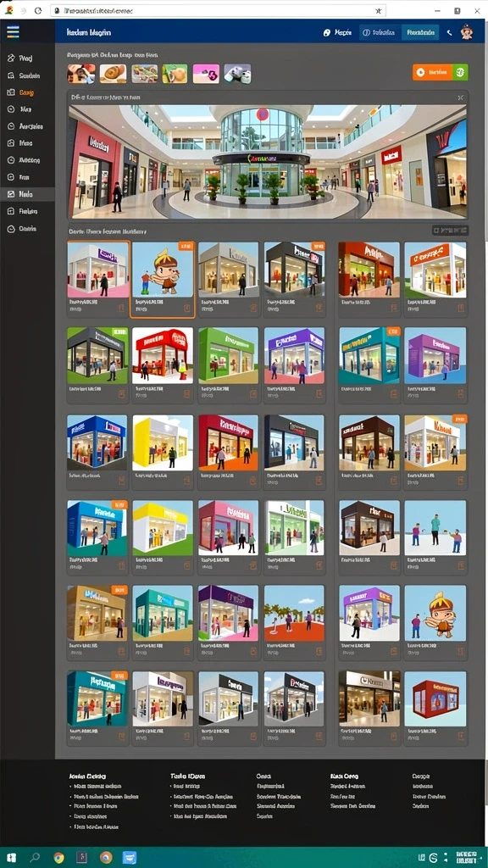Open the small red box store card
Image resolution: width=488 pixels, height=868 pixels.
[x=435, y=708]
